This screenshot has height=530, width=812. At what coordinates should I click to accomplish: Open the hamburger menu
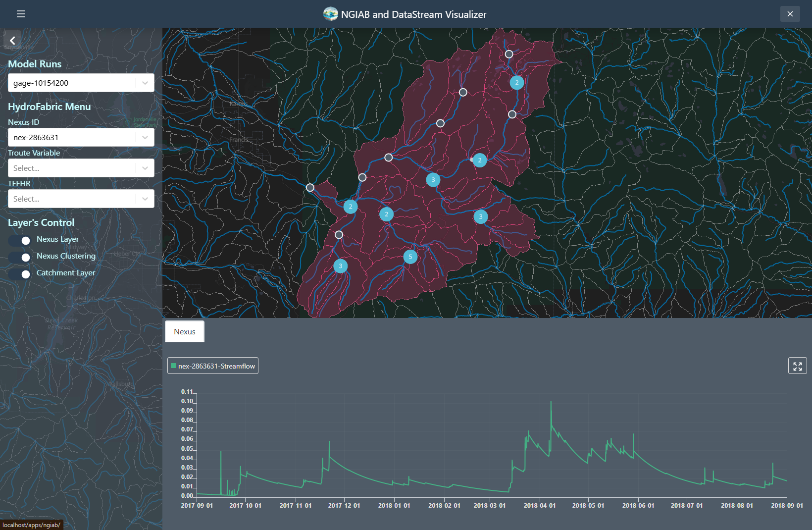[x=20, y=14]
